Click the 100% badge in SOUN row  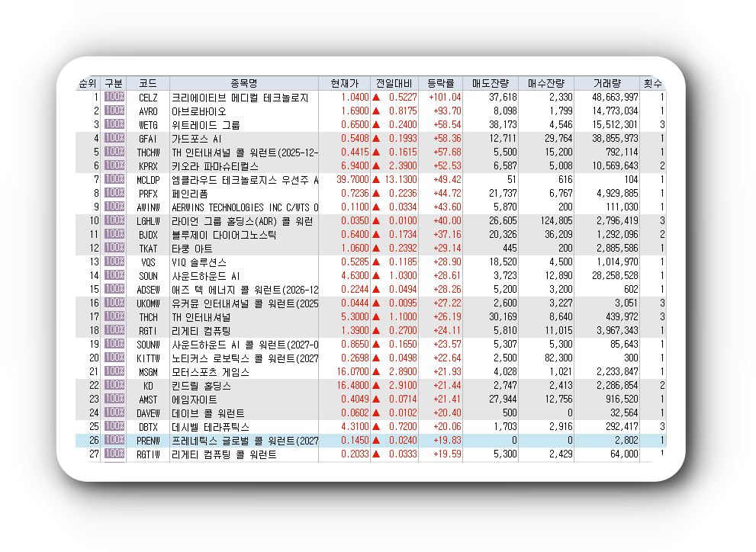(x=114, y=275)
